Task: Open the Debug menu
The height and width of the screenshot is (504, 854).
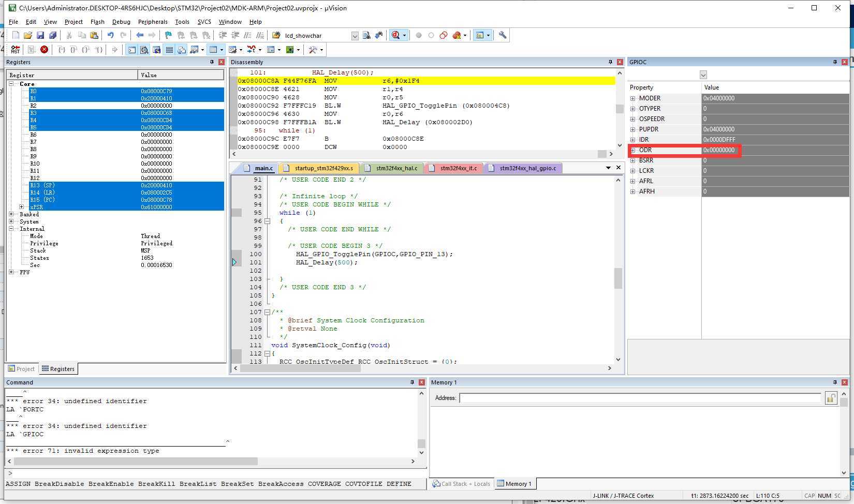Action: pos(121,22)
